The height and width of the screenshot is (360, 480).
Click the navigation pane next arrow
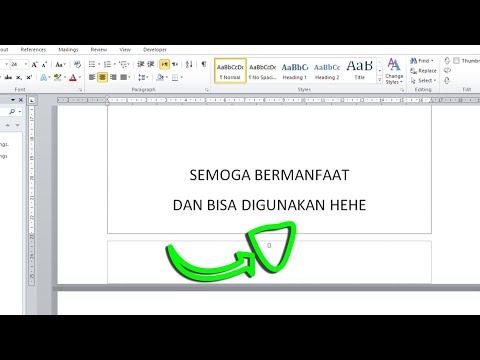tap(17, 125)
